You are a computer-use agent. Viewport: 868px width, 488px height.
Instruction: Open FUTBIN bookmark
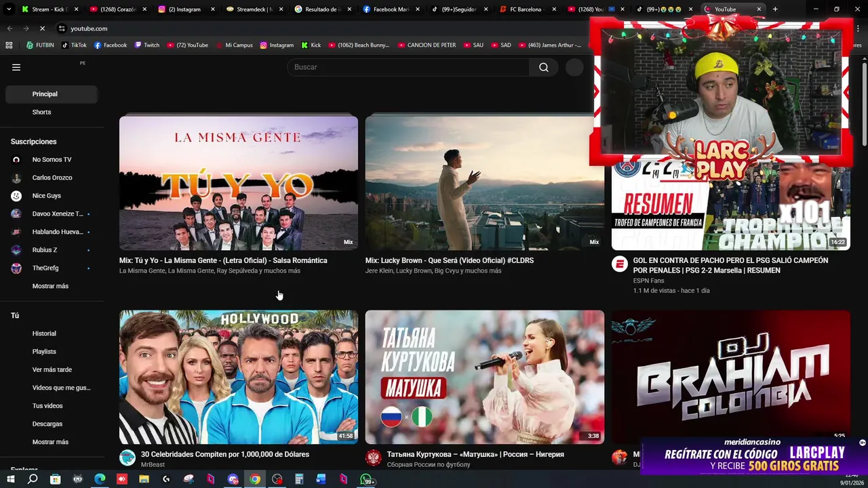coord(40,45)
